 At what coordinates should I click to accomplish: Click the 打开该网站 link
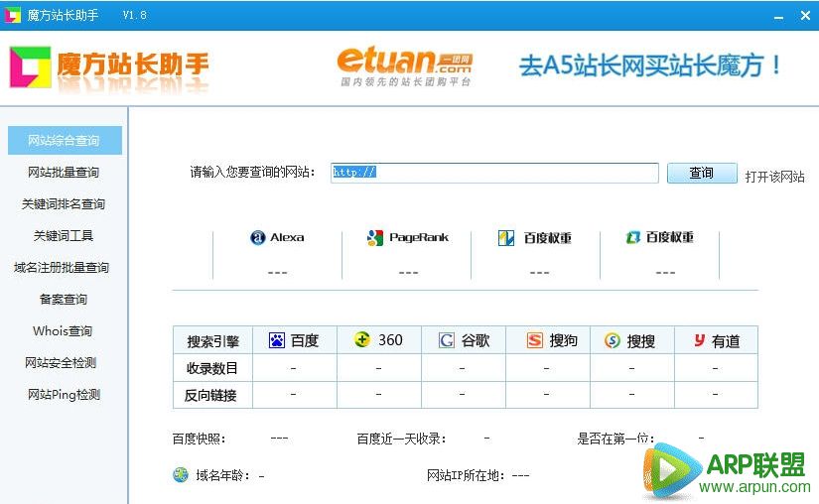pos(774,177)
